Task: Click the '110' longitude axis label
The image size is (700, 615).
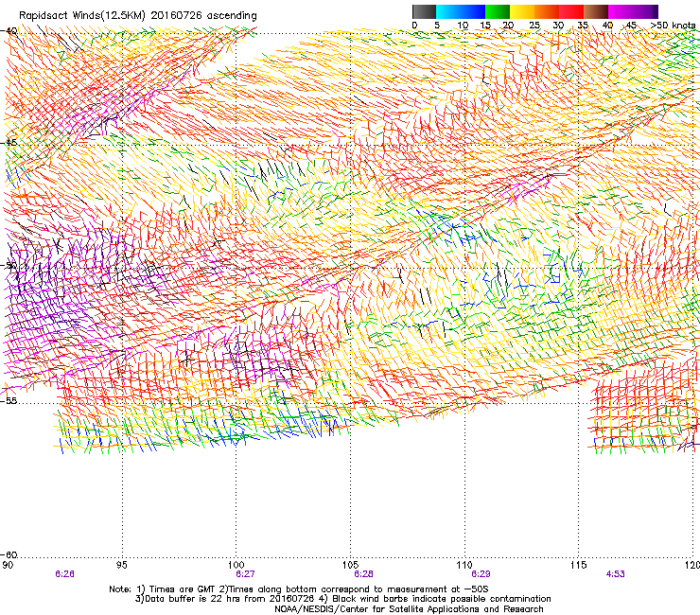Action: pos(464,565)
